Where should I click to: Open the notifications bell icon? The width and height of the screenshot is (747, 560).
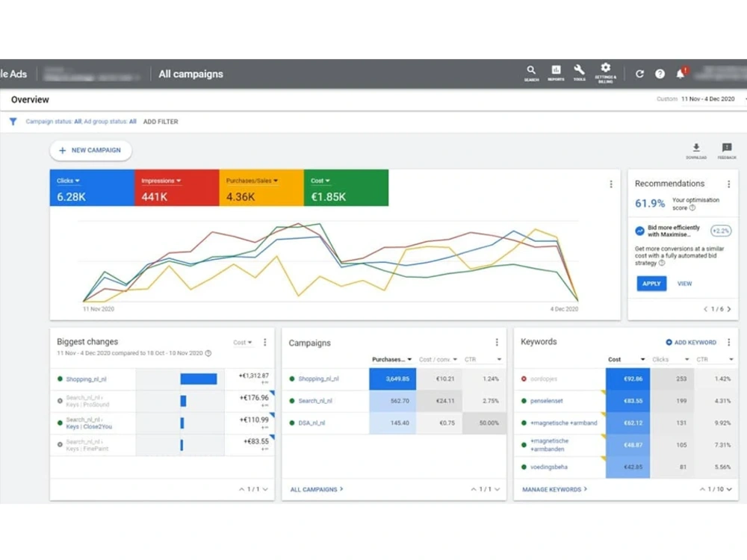coord(681,73)
